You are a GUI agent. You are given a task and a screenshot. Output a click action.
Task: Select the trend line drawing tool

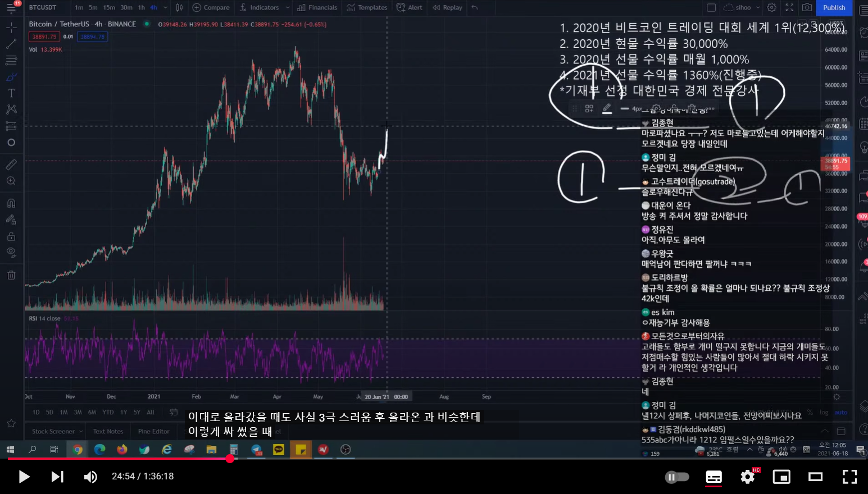point(11,44)
